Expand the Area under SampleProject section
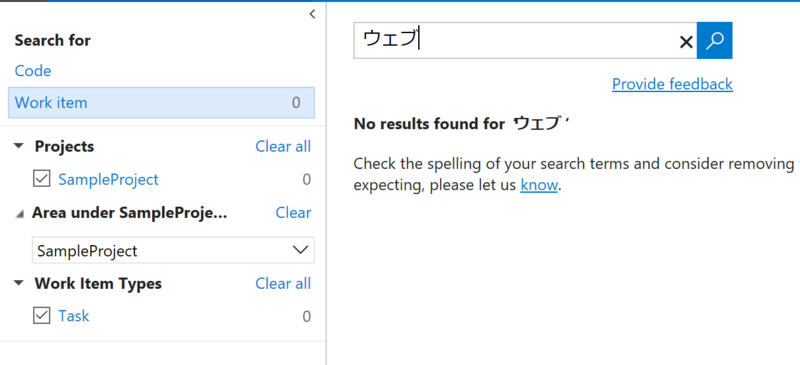This screenshot has height=365, width=800. (19, 213)
